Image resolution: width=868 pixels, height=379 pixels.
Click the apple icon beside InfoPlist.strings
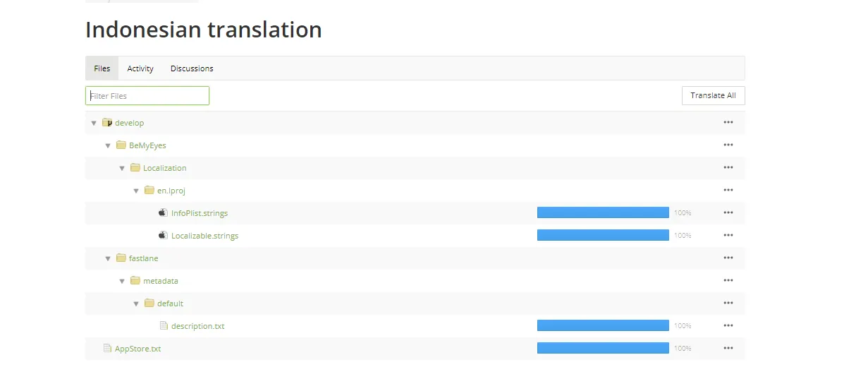pos(163,212)
